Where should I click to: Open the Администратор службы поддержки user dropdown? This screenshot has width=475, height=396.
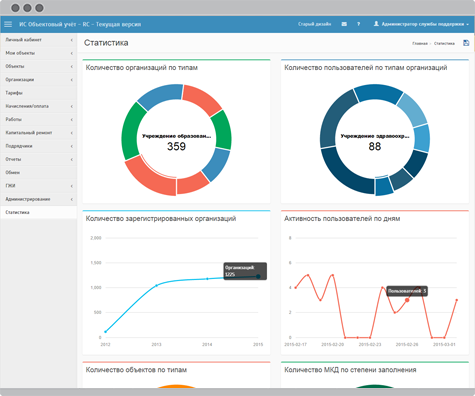tap(421, 24)
